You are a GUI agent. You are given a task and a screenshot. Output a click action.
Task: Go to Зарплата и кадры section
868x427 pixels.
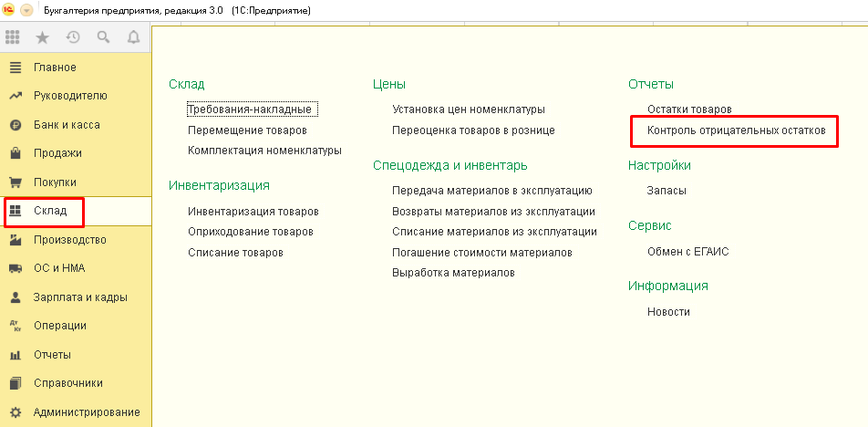[x=80, y=297]
